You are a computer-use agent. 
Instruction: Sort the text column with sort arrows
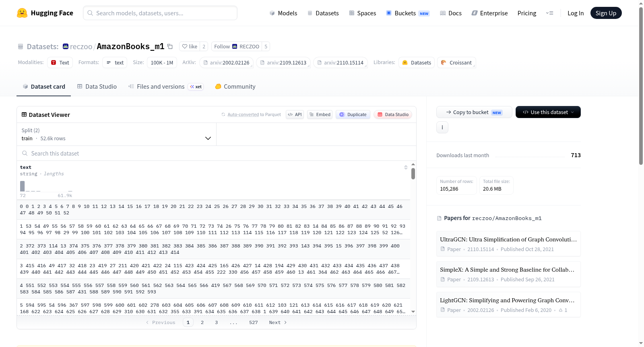click(x=406, y=167)
